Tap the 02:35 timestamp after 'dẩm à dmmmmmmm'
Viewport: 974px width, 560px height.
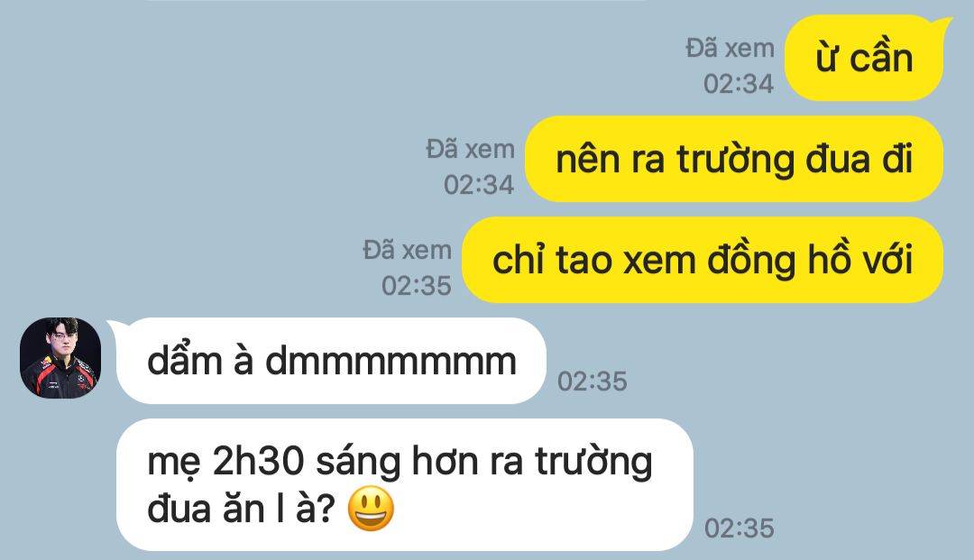point(592,381)
